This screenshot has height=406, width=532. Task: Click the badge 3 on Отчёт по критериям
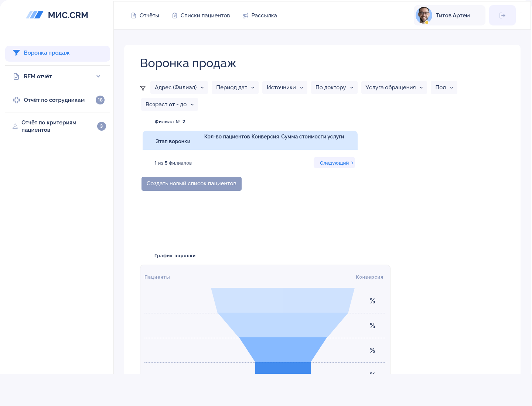tap(102, 126)
